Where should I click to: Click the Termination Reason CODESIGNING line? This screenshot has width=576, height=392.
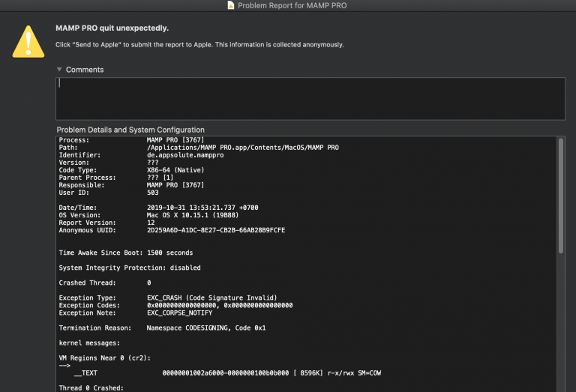pos(162,328)
